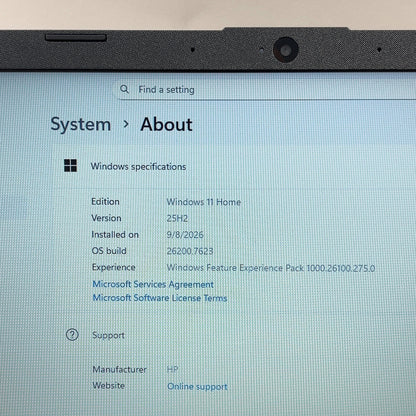
Task: Click the Installed on date value
Action: coord(185,235)
